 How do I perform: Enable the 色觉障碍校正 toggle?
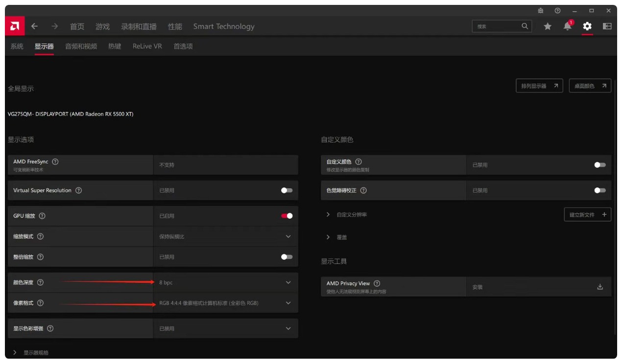(600, 190)
